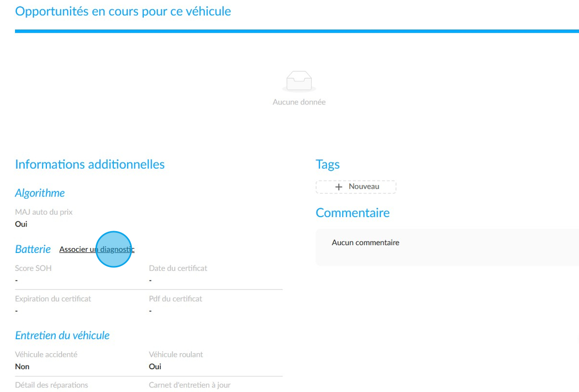This screenshot has height=392, width=579.
Task: Click the MAJ auto du prix label
Action: 43,212
